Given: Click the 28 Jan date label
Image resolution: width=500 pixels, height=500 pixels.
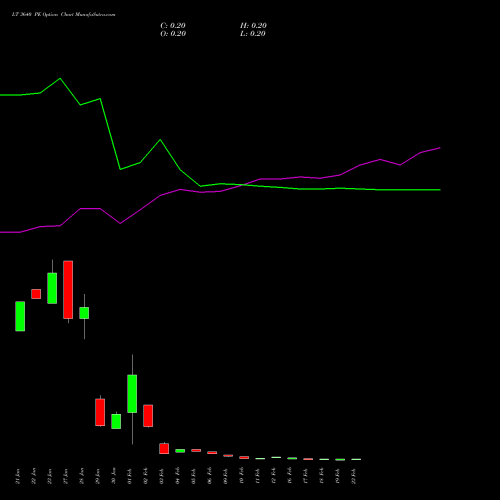Looking at the screenshot, I should [82, 476].
